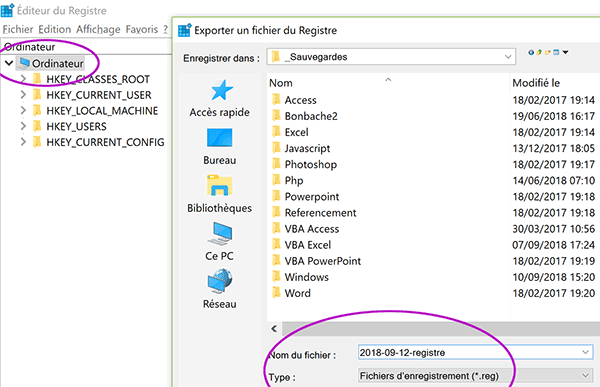Image resolution: width=600 pixels, height=387 pixels.
Task: Expand HKEY_CURRENT_USER node
Action: tap(23, 95)
